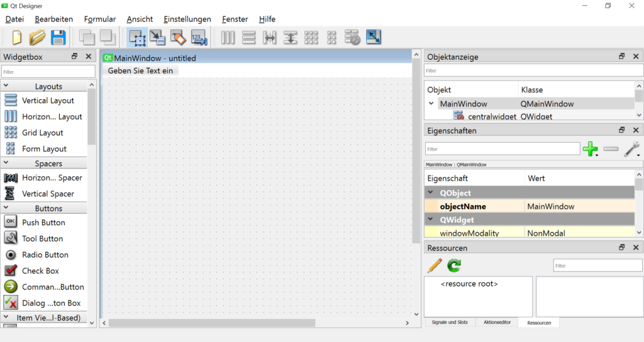Screen dimensions: 644x342
Task: Click the Eigenschaften filter field
Action: pos(502,149)
